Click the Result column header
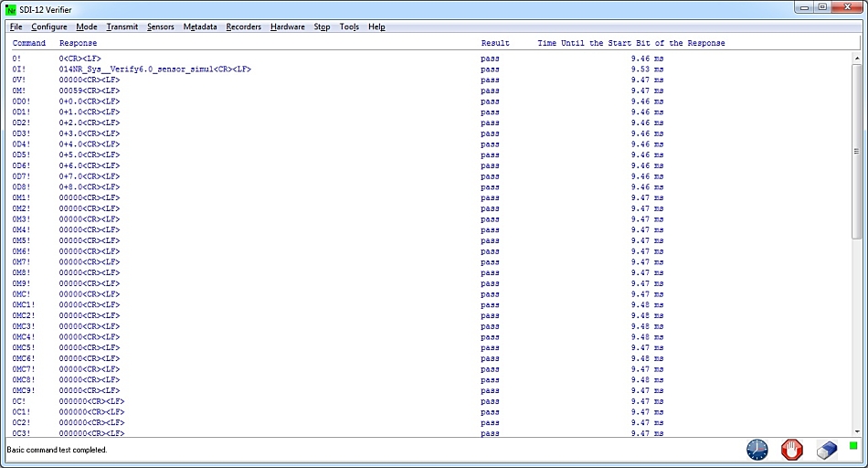The width and height of the screenshot is (868, 468). click(495, 43)
